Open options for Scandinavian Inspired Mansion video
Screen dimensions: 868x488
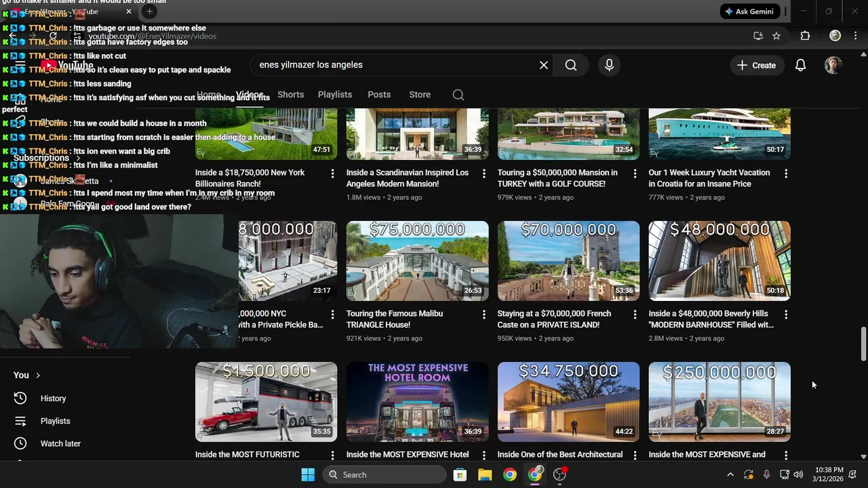(x=484, y=174)
